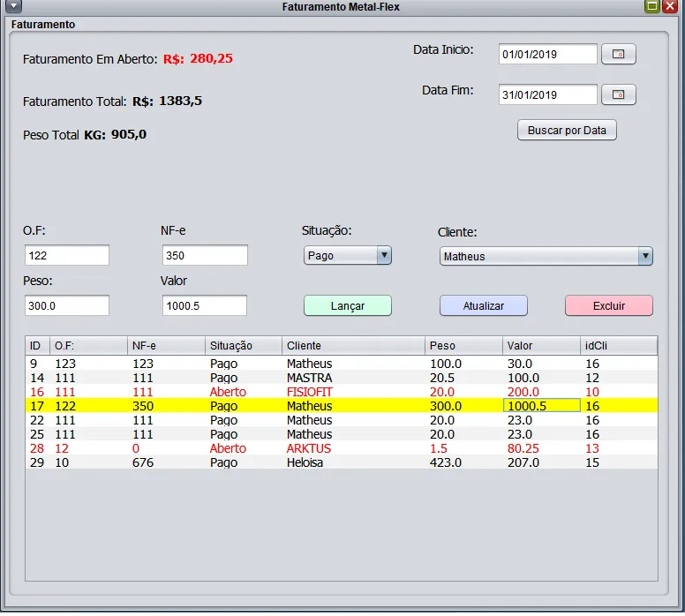The height and width of the screenshot is (616, 685).
Task: Click the Peso input field
Action: pyautogui.click(x=67, y=305)
